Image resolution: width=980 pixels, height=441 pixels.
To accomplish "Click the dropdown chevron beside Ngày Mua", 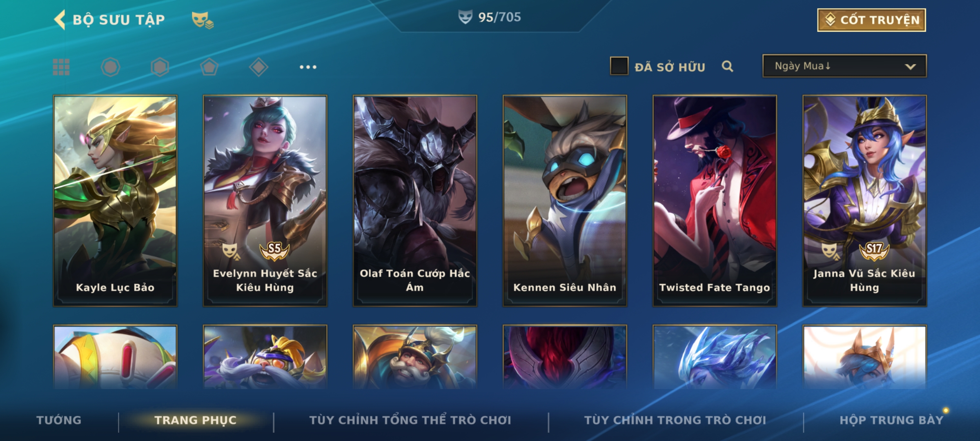I will coord(911,67).
